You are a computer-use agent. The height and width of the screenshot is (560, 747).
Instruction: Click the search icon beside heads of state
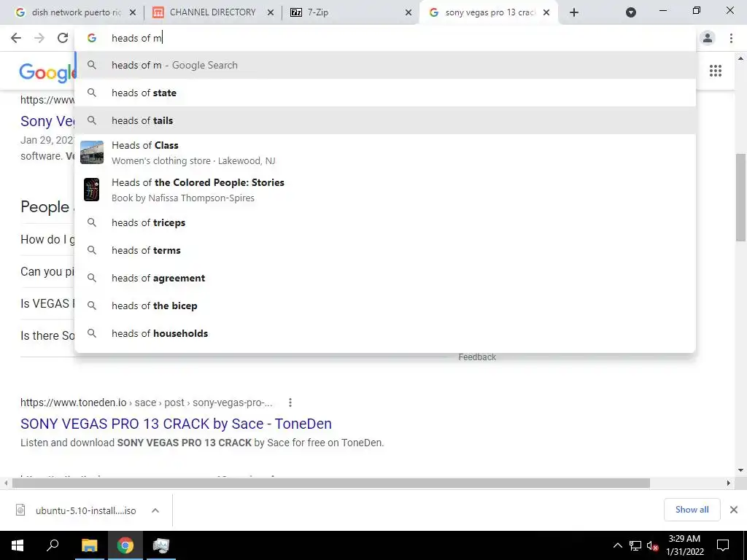click(92, 93)
